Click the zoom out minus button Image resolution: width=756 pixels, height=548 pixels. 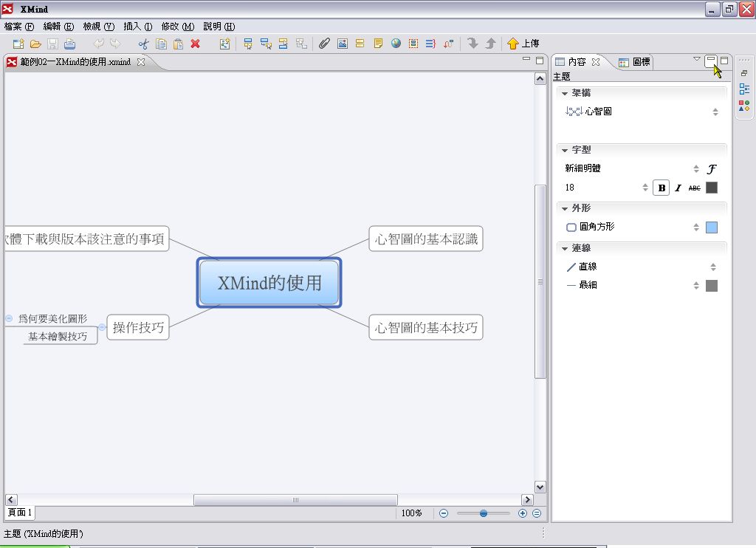pyautogui.click(x=444, y=513)
